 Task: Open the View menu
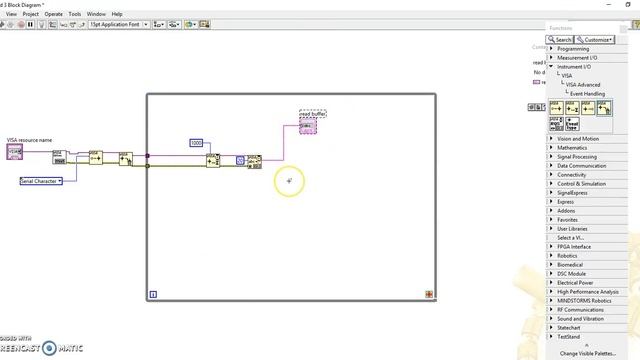tap(11, 14)
